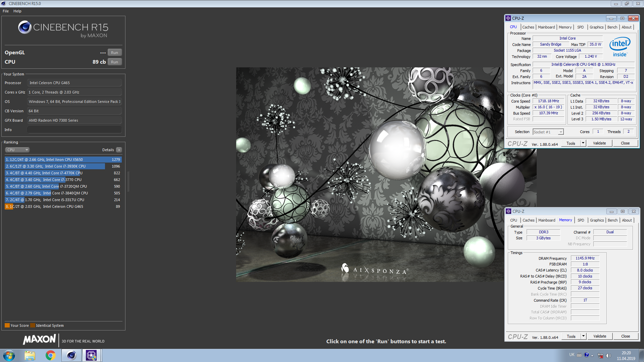Switch to Bench tab in lower CPU-Z window
Screen dimensions: 644x362
[612, 220]
